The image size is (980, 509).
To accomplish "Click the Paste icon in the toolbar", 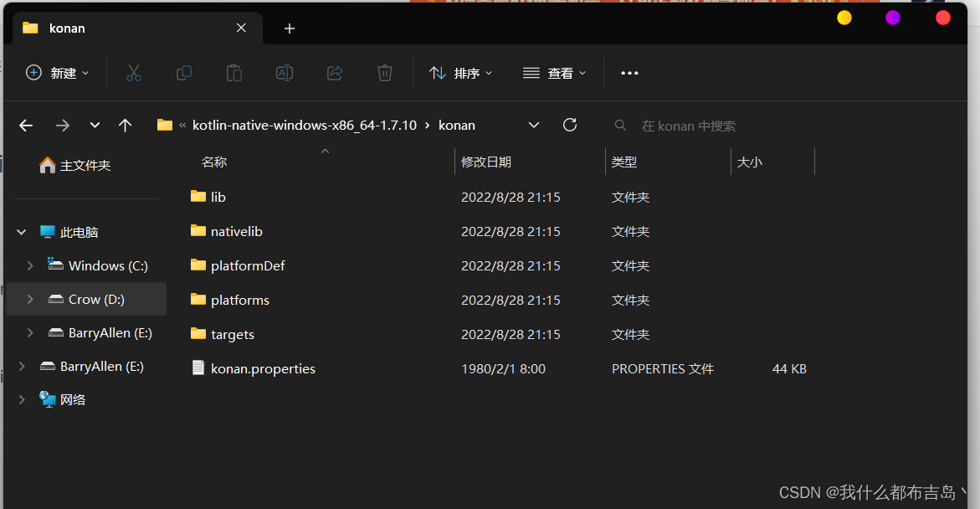I will (234, 73).
